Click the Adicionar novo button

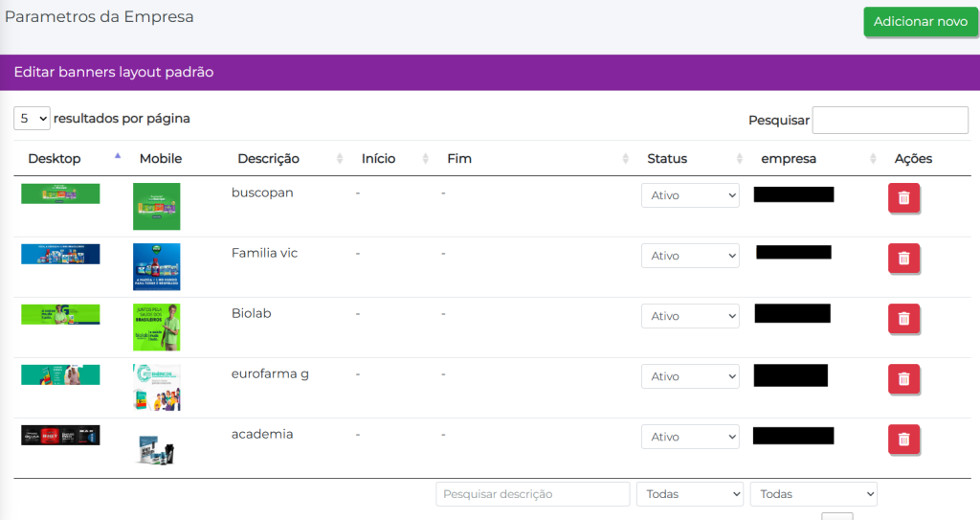920,22
